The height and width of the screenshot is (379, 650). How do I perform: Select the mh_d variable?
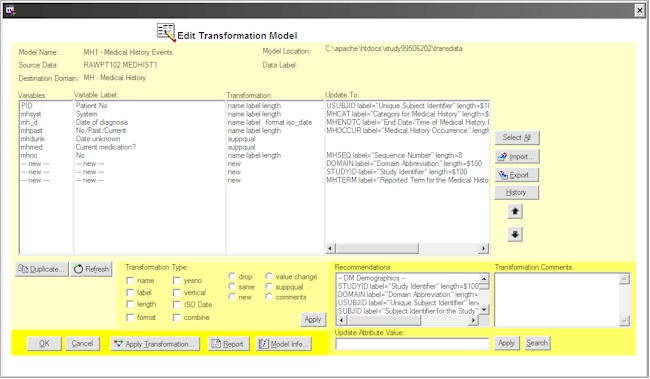tap(29, 122)
